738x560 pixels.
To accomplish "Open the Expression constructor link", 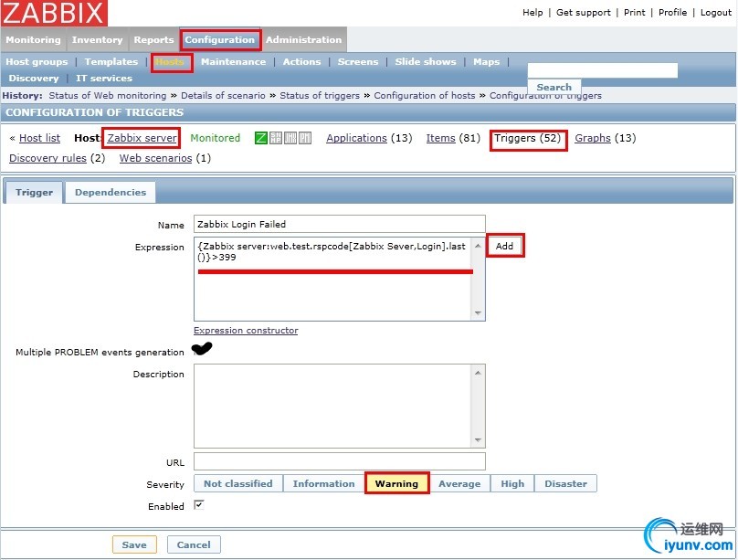I will [x=246, y=331].
